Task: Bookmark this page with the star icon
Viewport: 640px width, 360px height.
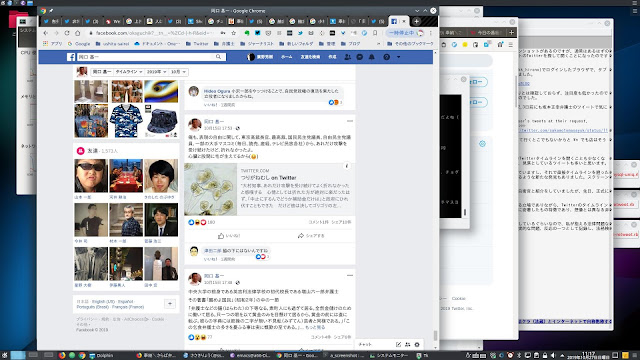Action: pos(233,33)
